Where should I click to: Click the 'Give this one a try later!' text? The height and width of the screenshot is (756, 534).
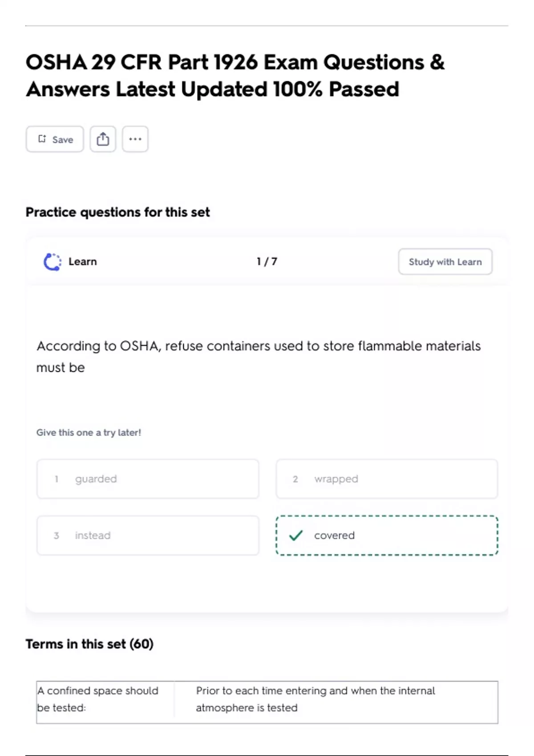[x=89, y=432]
